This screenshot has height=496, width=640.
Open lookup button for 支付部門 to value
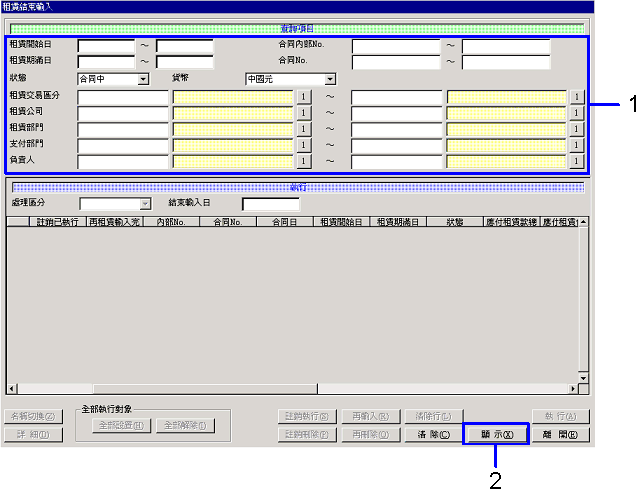click(x=577, y=145)
